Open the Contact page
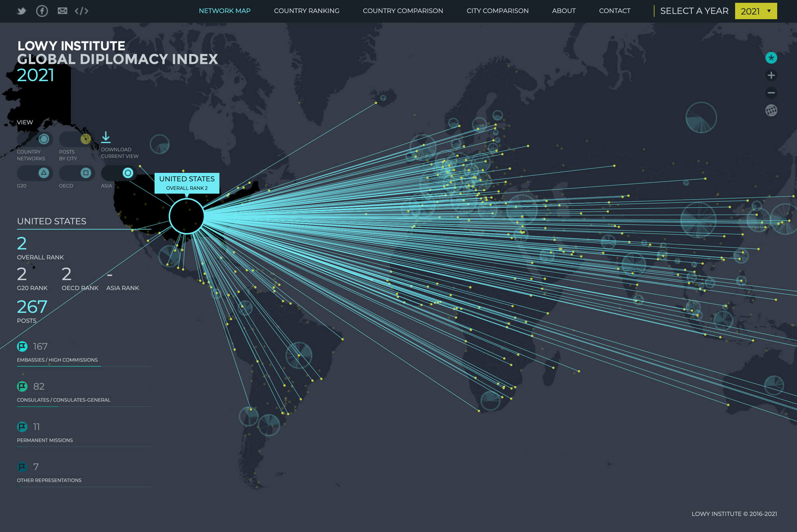The width and height of the screenshot is (797, 532). click(614, 11)
